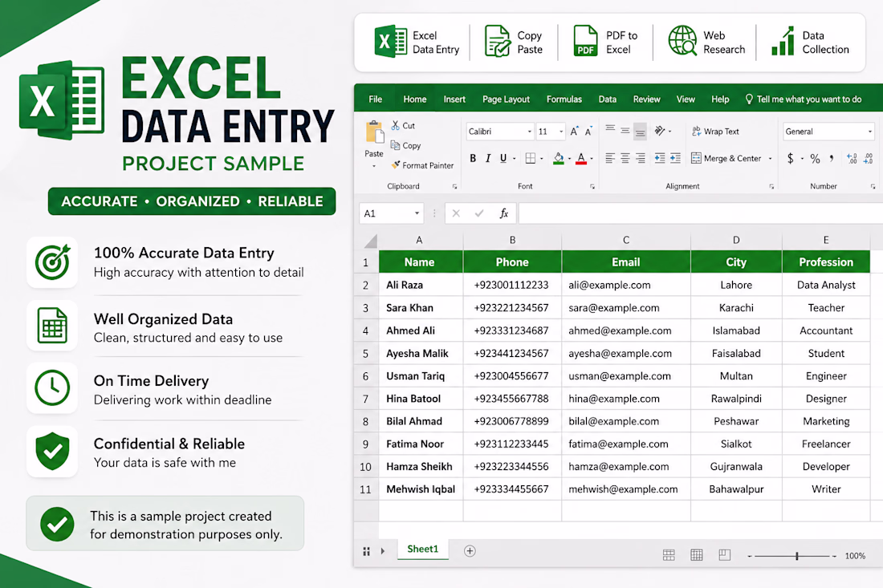
Task: Click the Cut scissors command
Action: coord(403,125)
